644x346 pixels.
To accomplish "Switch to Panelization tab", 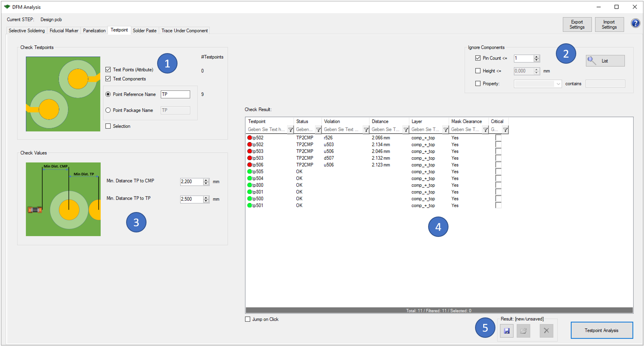I will (x=94, y=31).
